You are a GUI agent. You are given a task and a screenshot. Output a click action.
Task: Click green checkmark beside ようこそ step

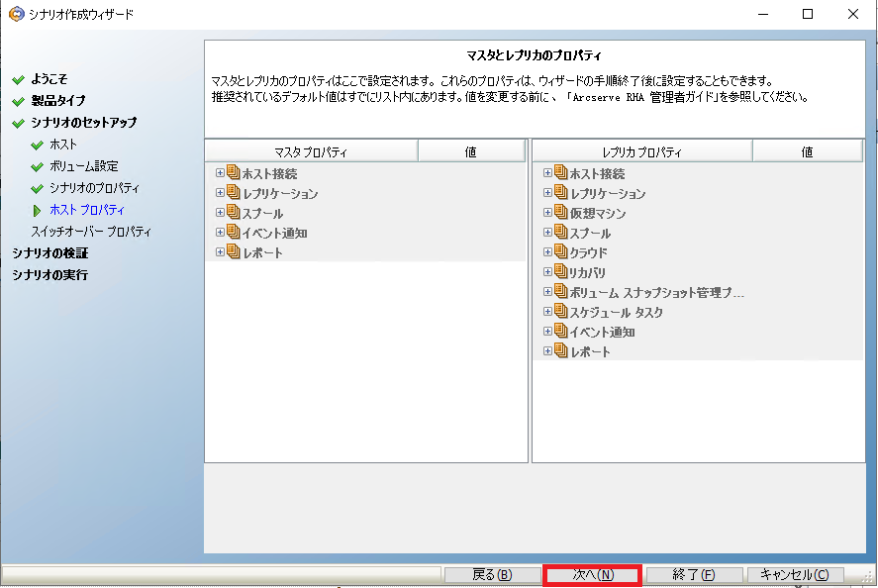[19, 79]
